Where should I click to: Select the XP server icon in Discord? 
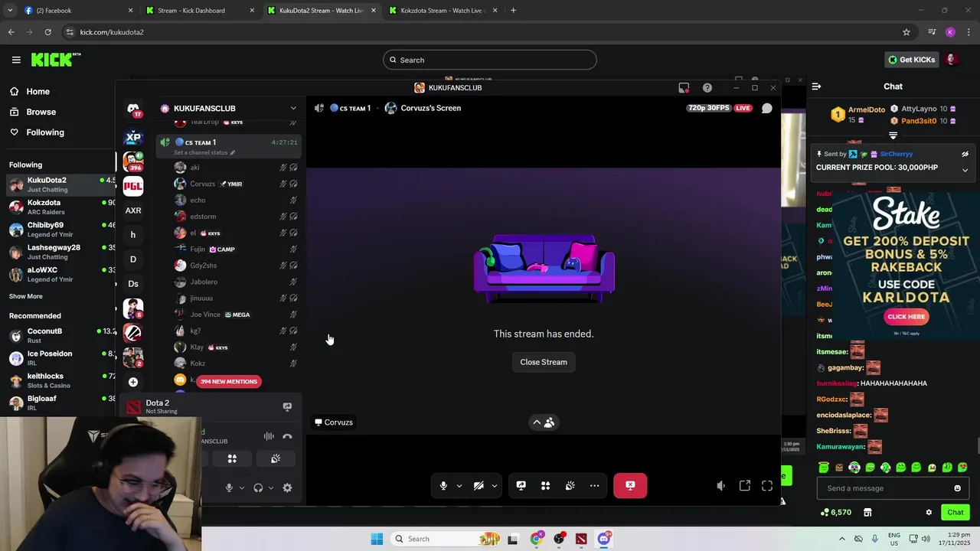(x=133, y=138)
